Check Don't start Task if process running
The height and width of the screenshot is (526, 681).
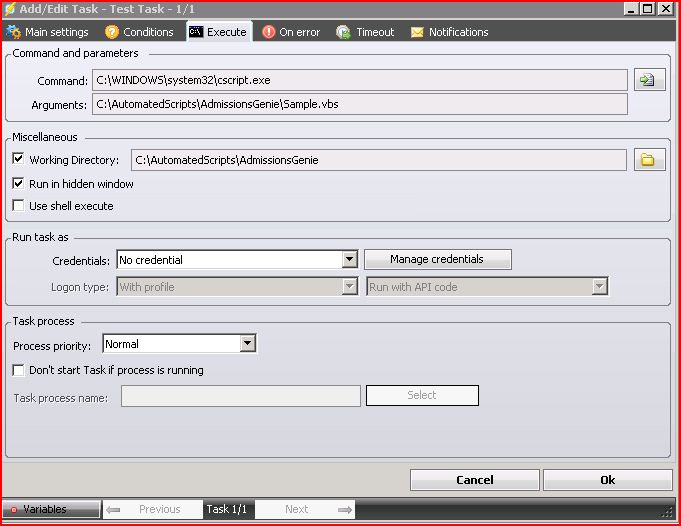coord(19,370)
